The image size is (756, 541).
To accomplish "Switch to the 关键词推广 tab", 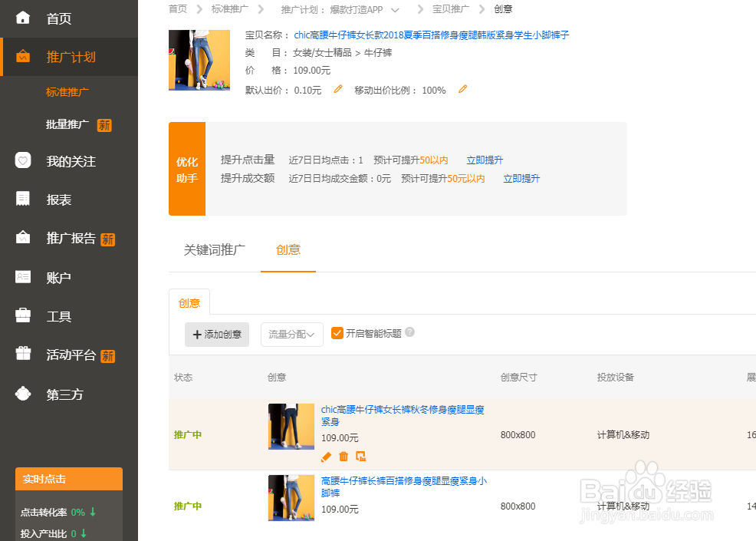I will 213,249.
